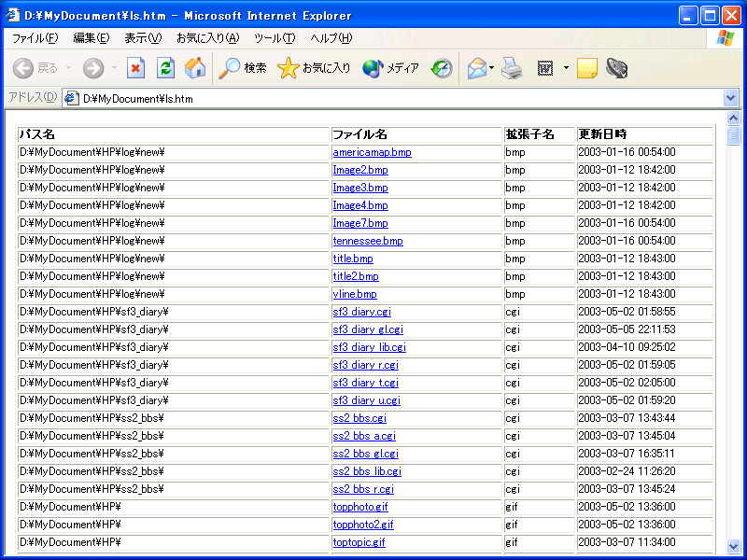Expand the Mail button dropdown arrow
Viewport: 747px width, 560px height.
491,68
